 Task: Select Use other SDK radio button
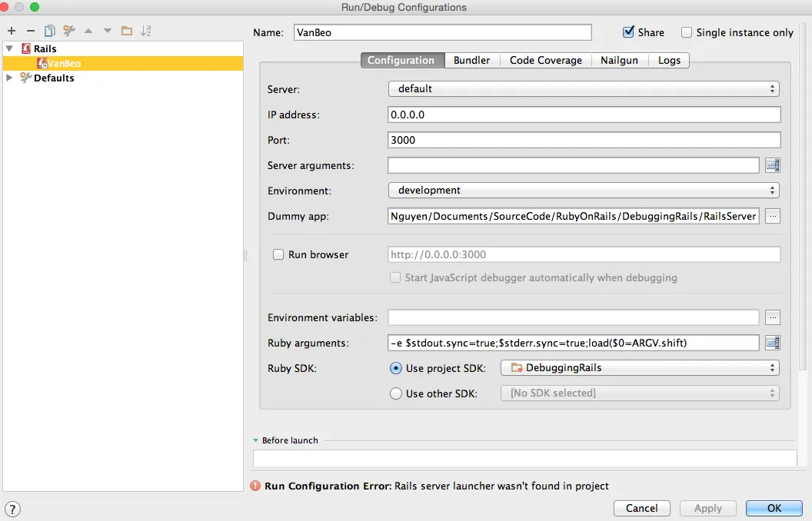point(396,393)
